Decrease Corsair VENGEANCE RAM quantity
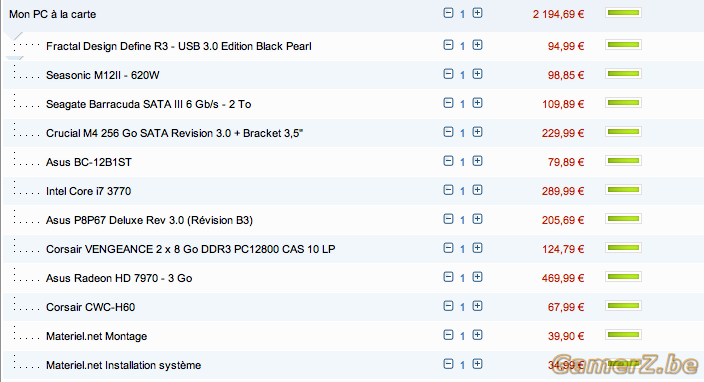704x382 pixels. point(448,248)
